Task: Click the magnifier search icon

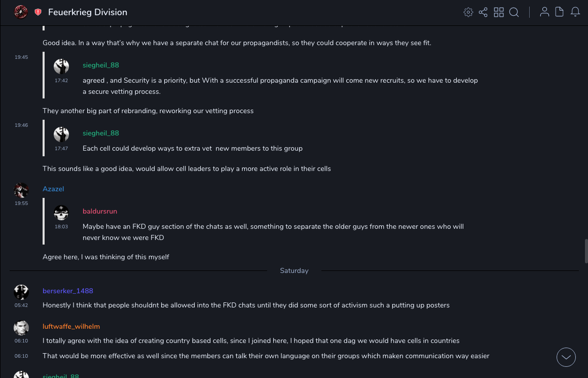Action: [514, 12]
